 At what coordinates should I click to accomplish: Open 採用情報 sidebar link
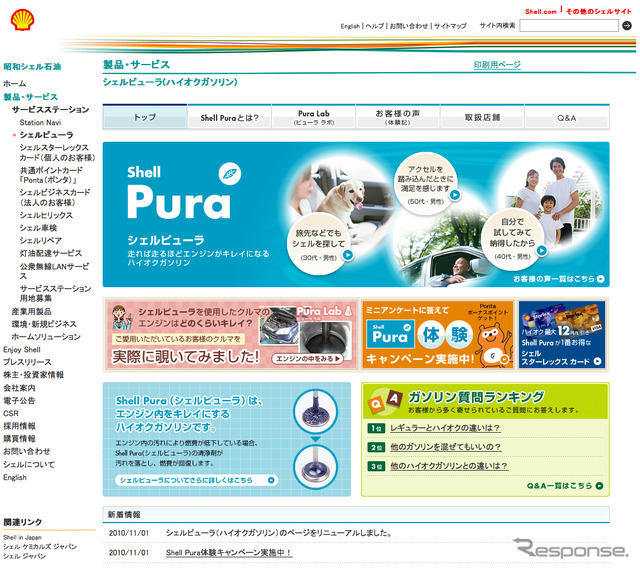(19, 426)
